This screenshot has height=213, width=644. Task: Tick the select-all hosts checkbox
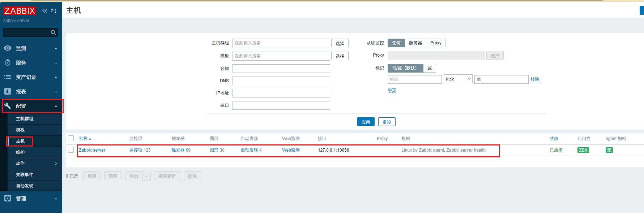pyautogui.click(x=71, y=138)
